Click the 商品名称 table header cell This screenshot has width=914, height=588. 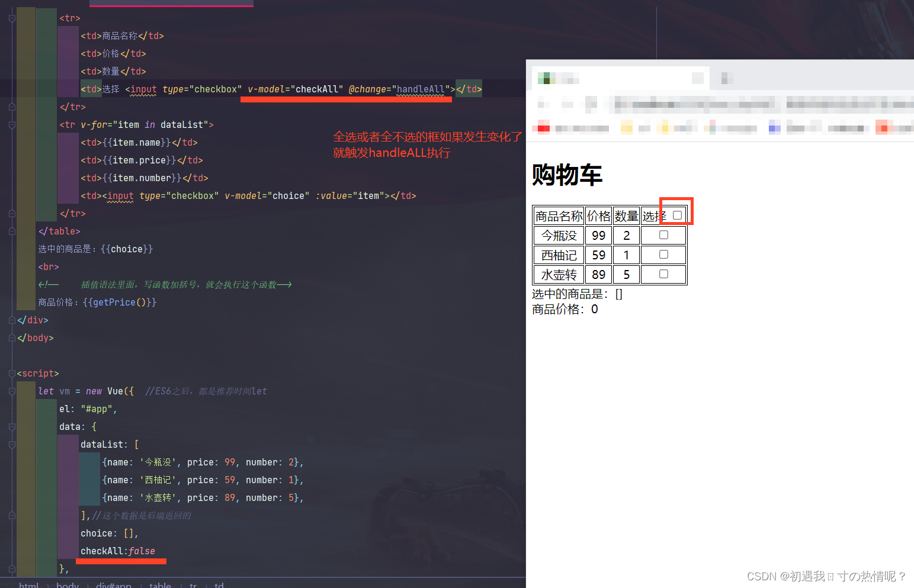(x=559, y=216)
